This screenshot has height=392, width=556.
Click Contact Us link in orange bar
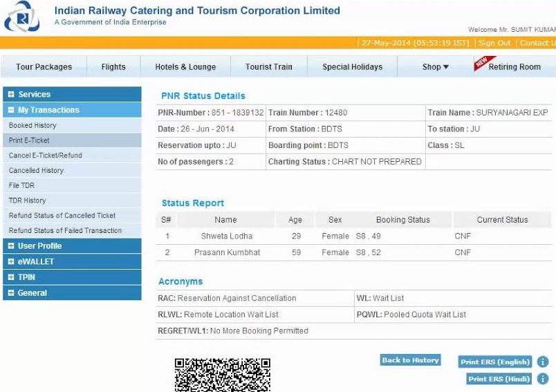click(537, 43)
